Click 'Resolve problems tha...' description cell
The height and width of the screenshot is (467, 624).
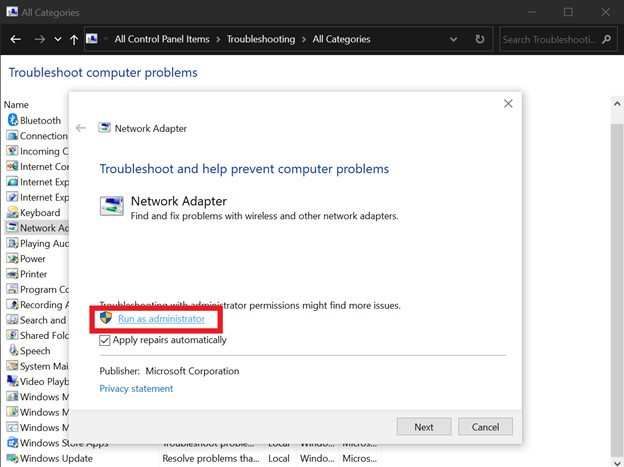coord(211,458)
